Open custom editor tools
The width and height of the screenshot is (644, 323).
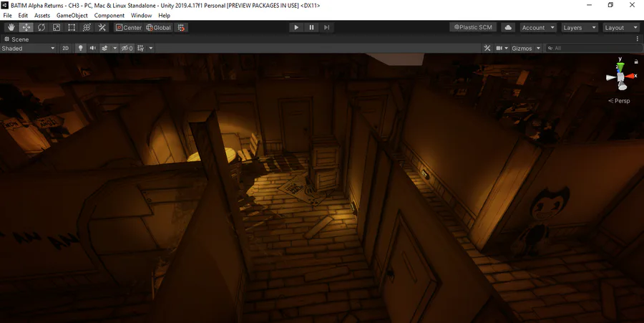[102, 27]
